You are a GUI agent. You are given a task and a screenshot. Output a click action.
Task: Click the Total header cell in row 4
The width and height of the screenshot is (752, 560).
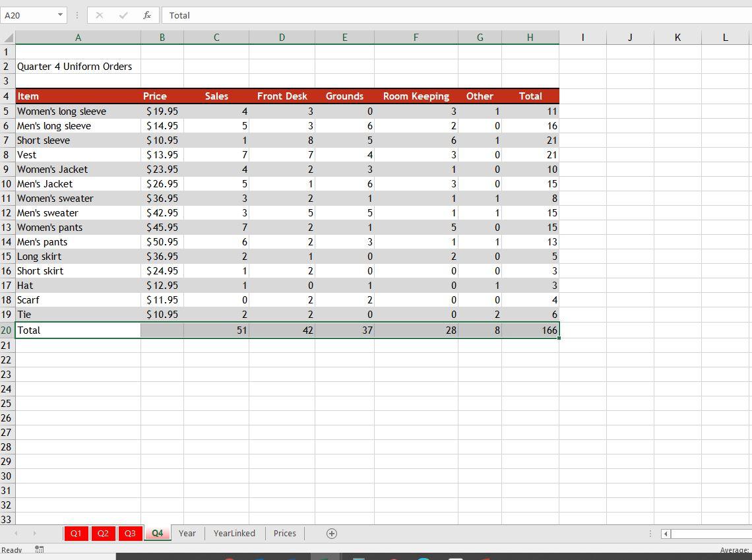(530, 96)
